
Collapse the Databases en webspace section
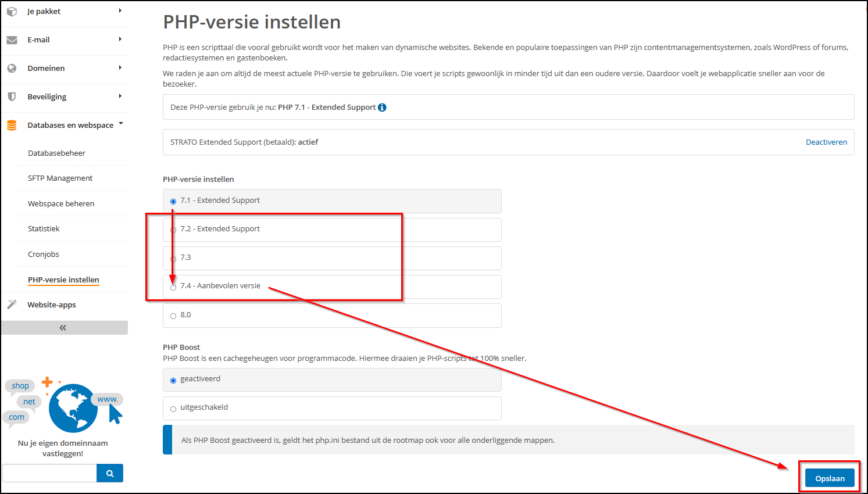(x=121, y=124)
